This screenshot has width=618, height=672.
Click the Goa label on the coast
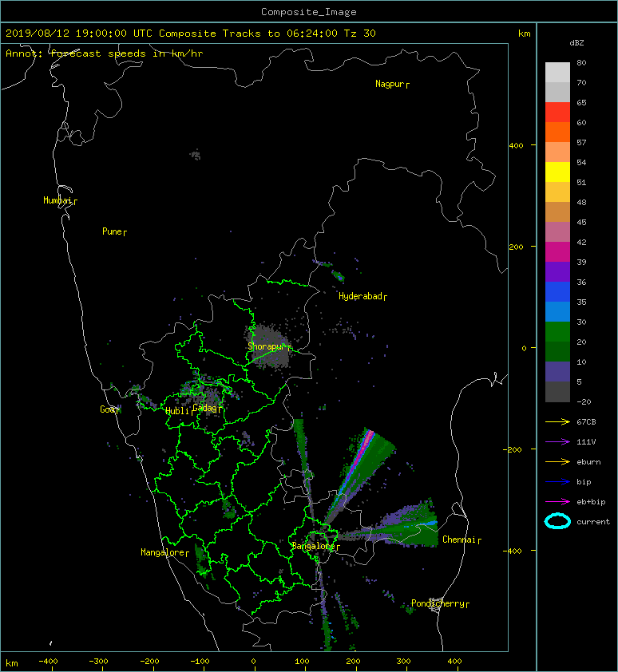click(x=109, y=409)
